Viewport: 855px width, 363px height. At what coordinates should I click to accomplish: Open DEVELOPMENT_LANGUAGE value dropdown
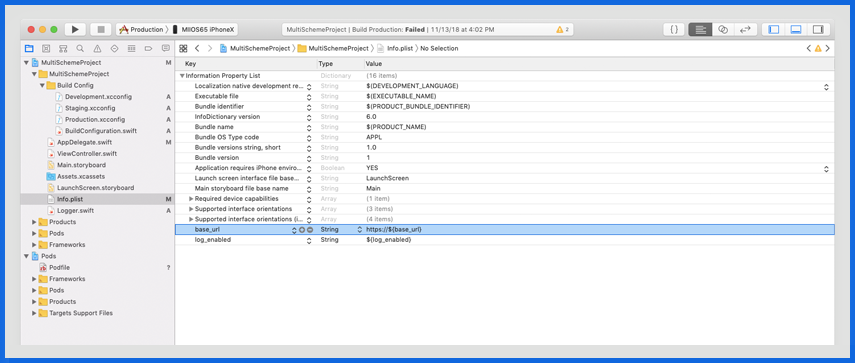[x=826, y=87]
